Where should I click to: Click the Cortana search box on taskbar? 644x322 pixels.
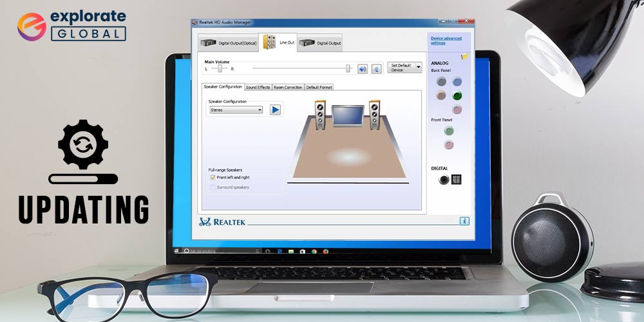click(221, 251)
